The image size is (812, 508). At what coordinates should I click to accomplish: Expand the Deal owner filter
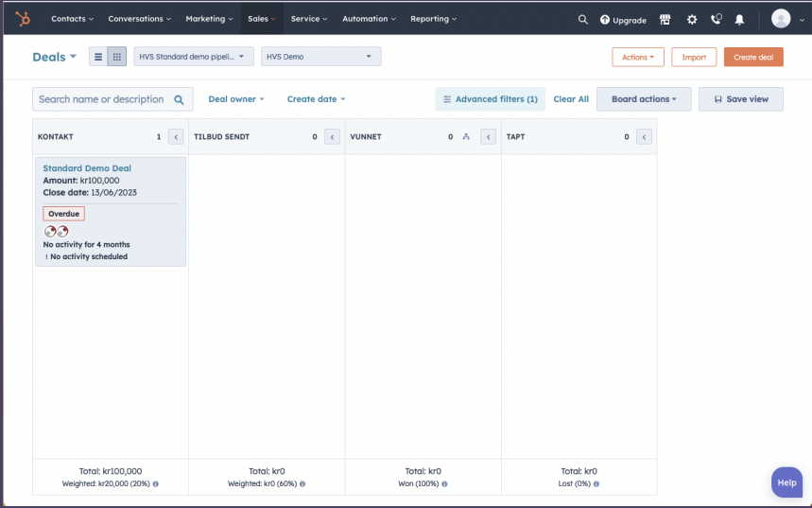(x=235, y=99)
